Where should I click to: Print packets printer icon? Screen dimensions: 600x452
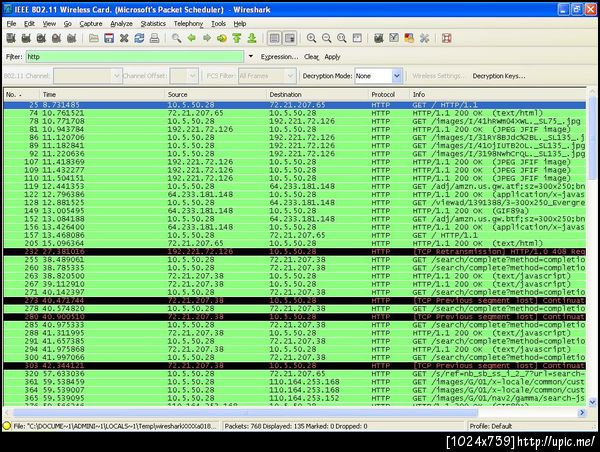click(x=154, y=38)
